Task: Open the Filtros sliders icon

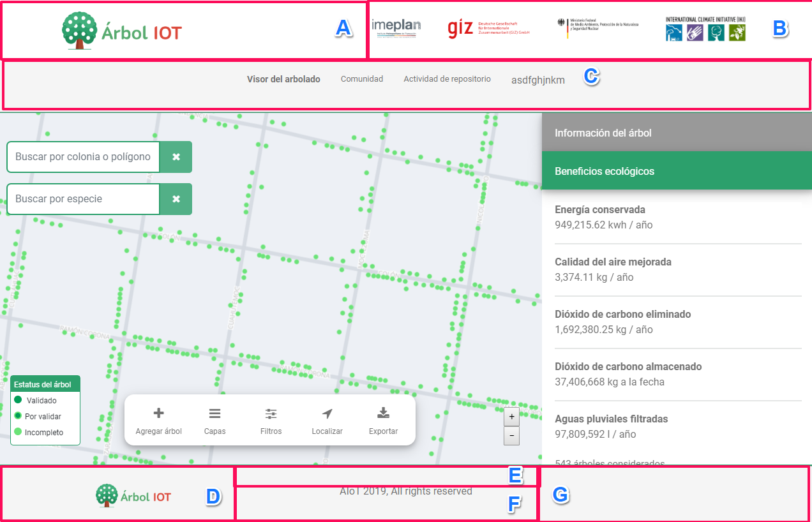Action: (x=271, y=413)
